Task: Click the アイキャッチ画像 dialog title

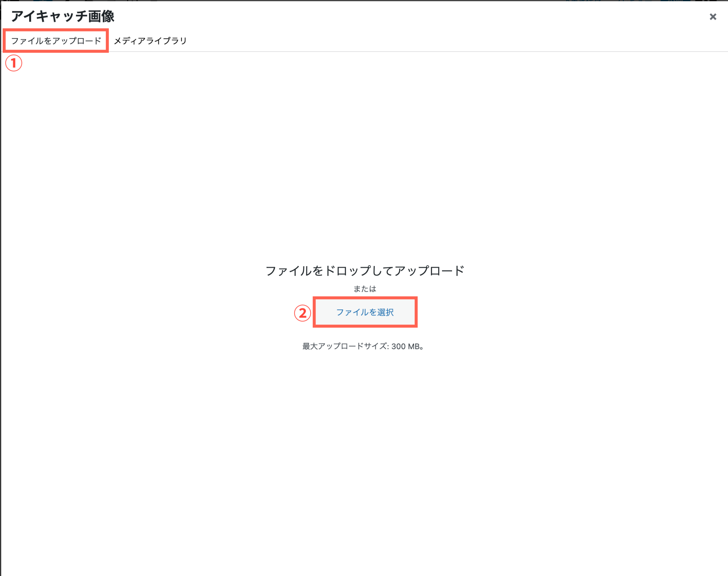Action: pos(63,16)
